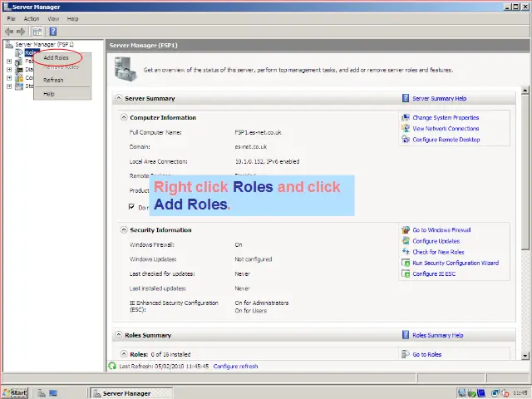Click the system tray clock

(x=520, y=393)
